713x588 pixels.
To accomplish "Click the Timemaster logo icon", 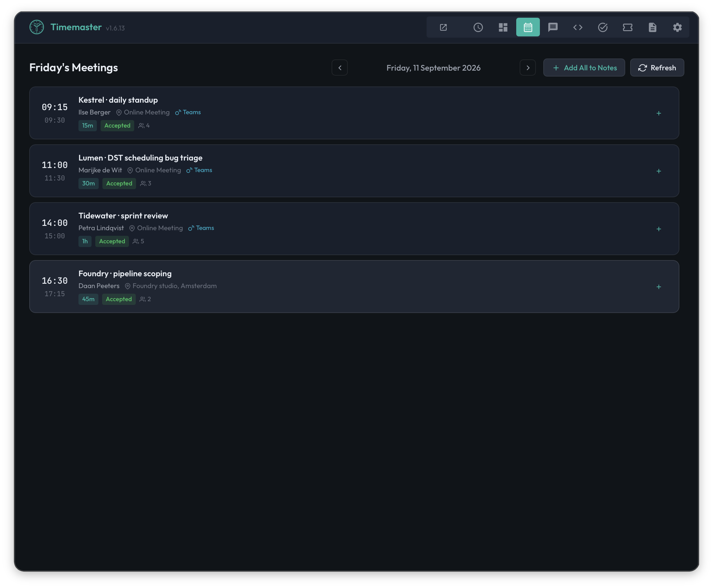I will (x=37, y=27).
